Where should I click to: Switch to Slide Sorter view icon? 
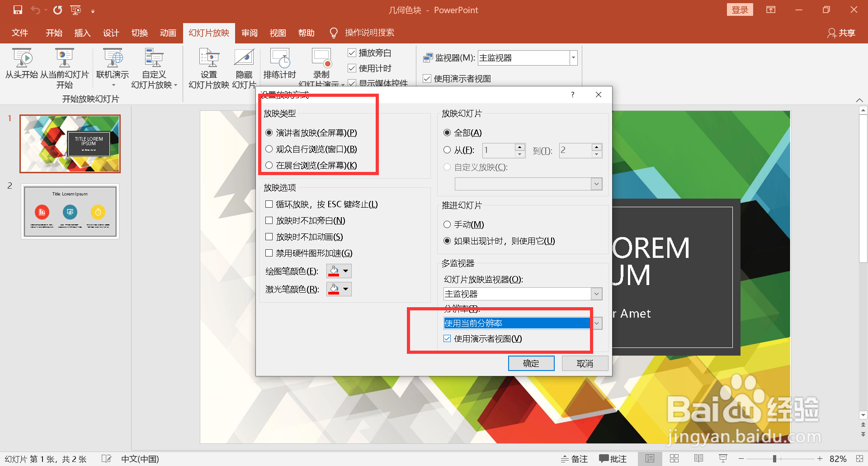point(674,459)
